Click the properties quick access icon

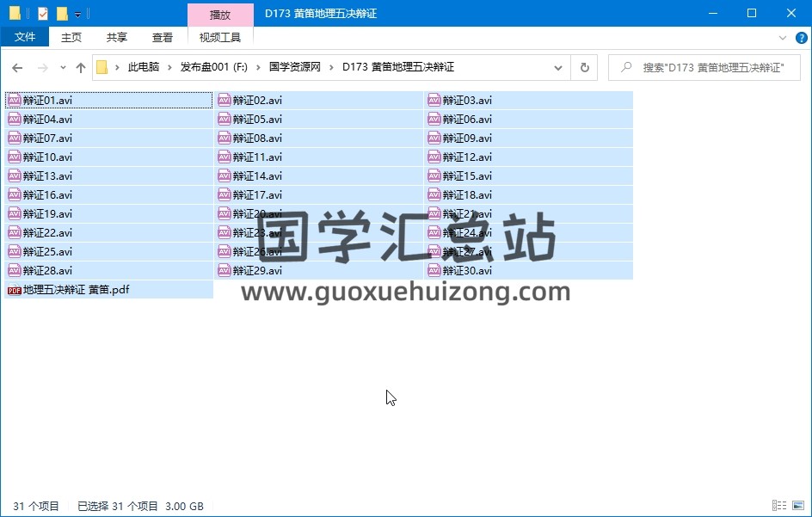pyautogui.click(x=43, y=14)
